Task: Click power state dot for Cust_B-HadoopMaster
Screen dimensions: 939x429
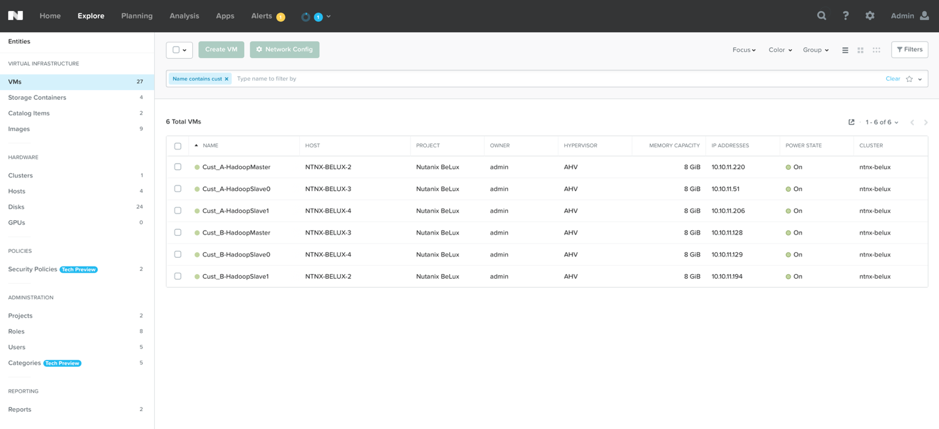Action: [788, 232]
